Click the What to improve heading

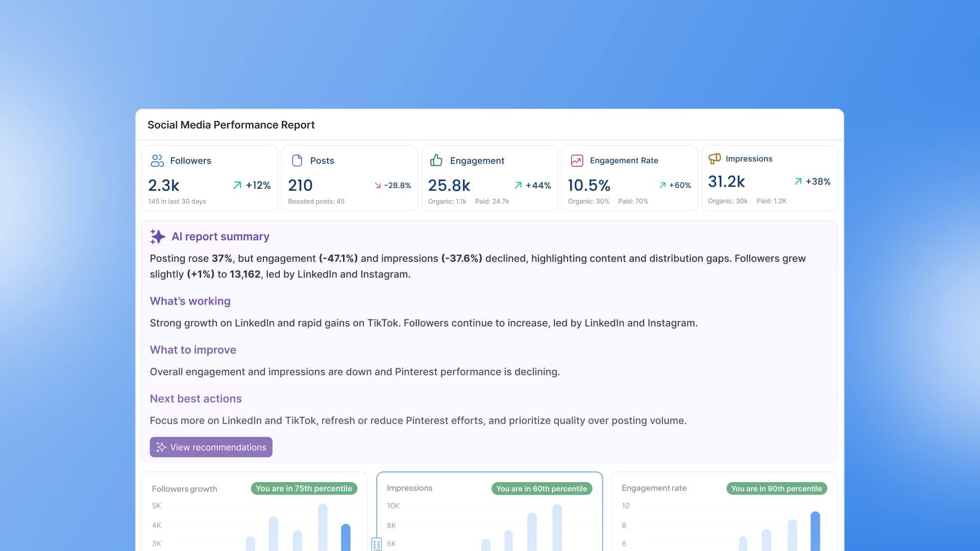click(193, 350)
